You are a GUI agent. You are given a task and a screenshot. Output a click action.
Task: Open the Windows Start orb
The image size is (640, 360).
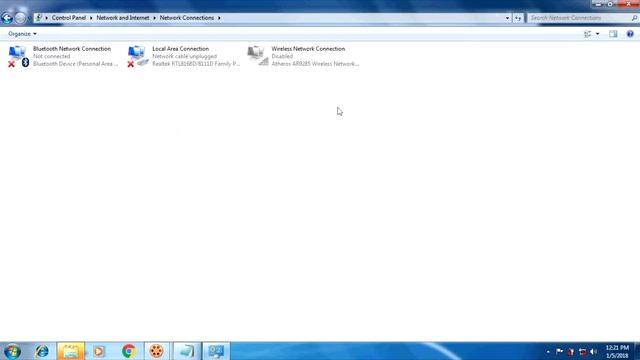point(13,351)
